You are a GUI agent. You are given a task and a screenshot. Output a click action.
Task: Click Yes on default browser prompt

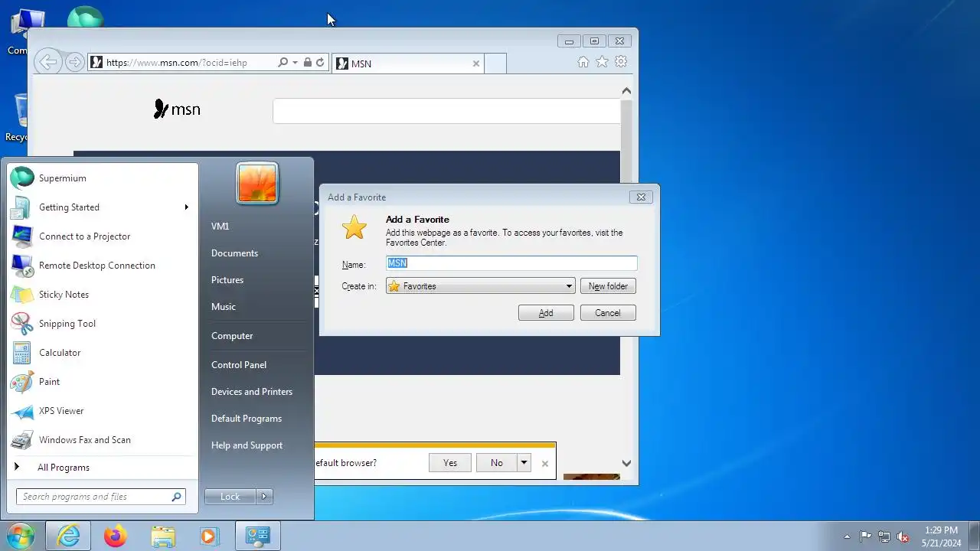450,462
